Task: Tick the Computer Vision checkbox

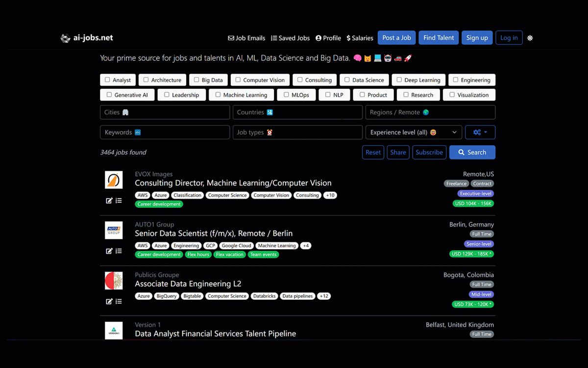Action: 238,79
